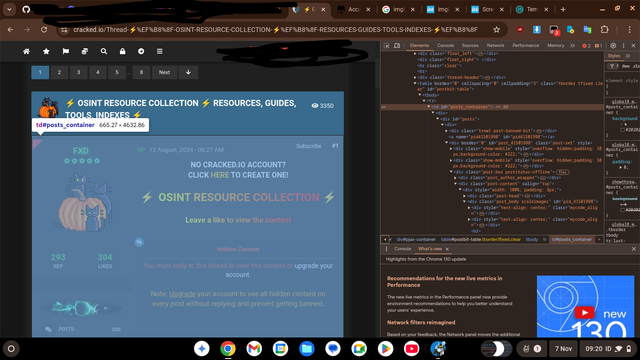Click the circle dot icon in forum navbar
The height and width of the screenshot is (360, 640).
(141, 51)
